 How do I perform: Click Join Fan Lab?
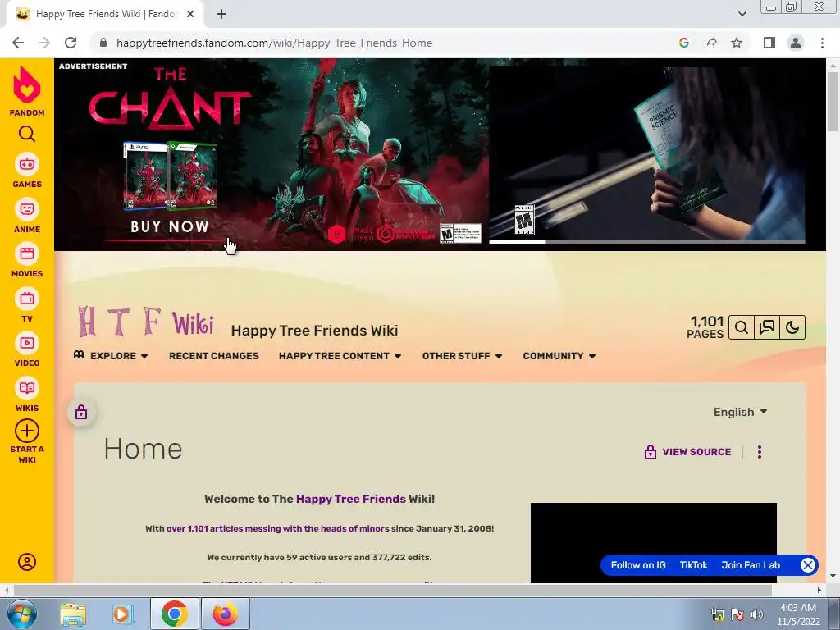coord(751,565)
